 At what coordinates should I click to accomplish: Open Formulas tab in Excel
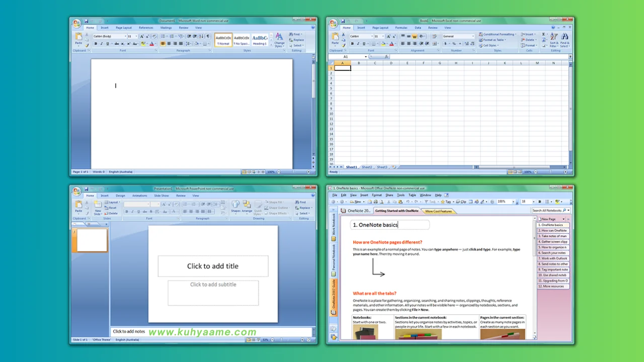click(401, 28)
